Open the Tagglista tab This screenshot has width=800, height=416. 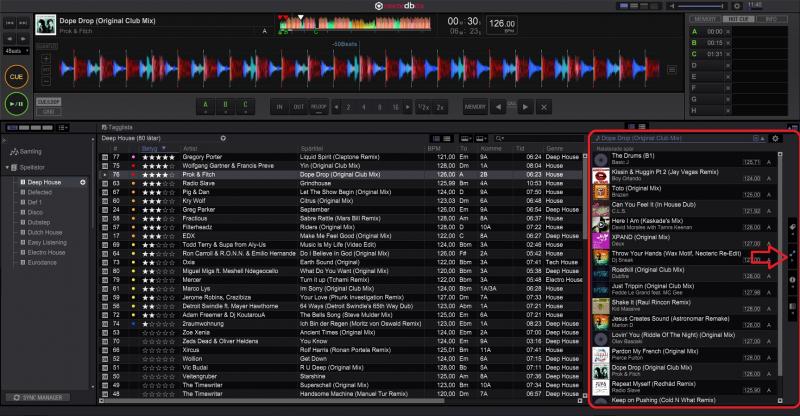pos(117,127)
